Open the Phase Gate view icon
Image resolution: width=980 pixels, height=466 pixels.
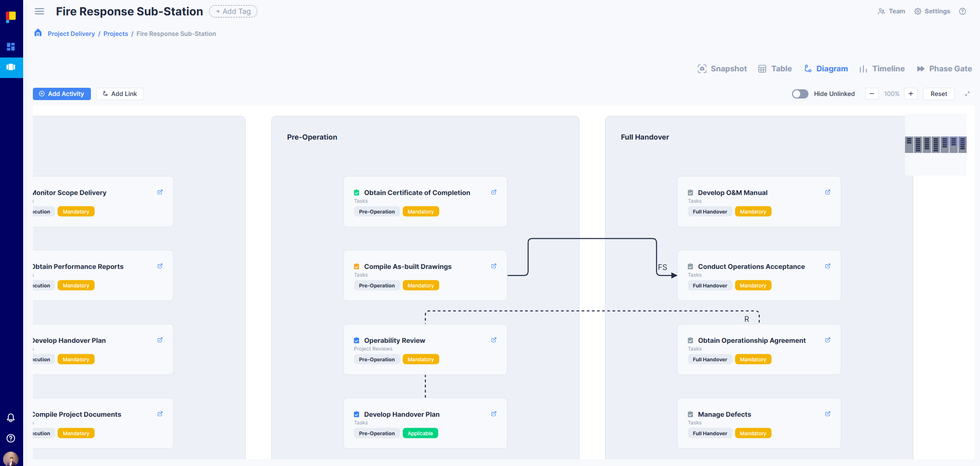point(921,68)
